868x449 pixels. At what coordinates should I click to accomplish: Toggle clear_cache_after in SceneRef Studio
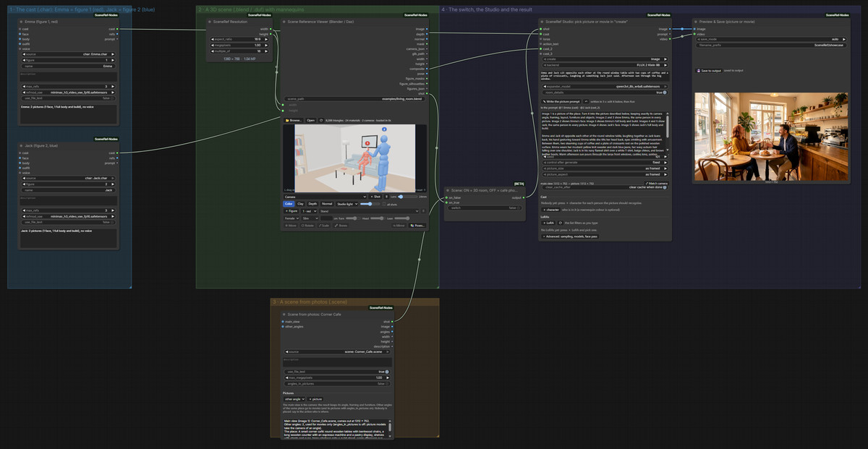coord(605,187)
